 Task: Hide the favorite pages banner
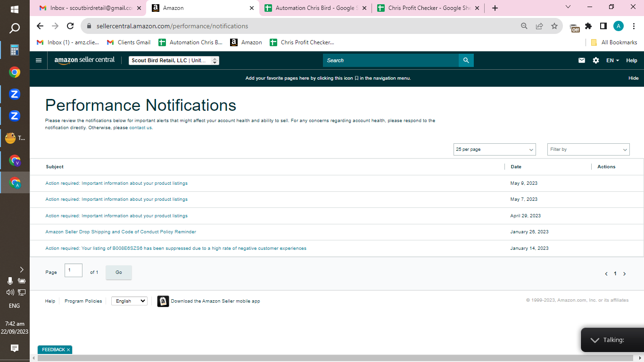pyautogui.click(x=634, y=78)
